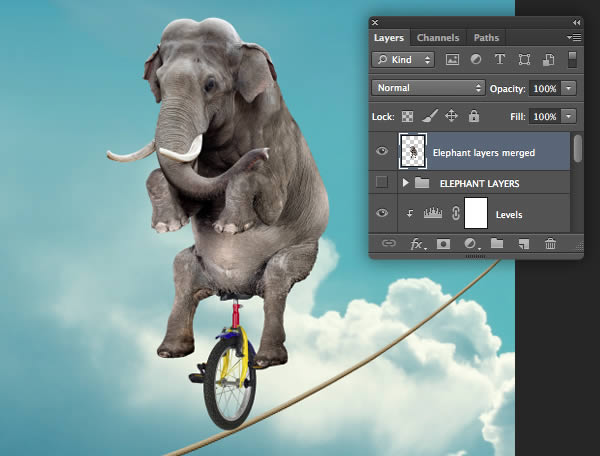Open the Normal blend mode dropdown
The width and height of the screenshot is (600, 456).
(x=428, y=88)
